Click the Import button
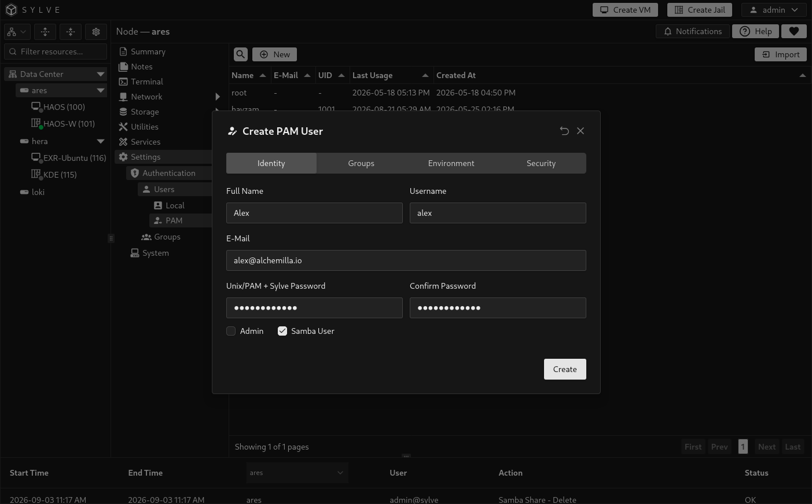This screenshot has width=812, height=504. pos(781,54)
